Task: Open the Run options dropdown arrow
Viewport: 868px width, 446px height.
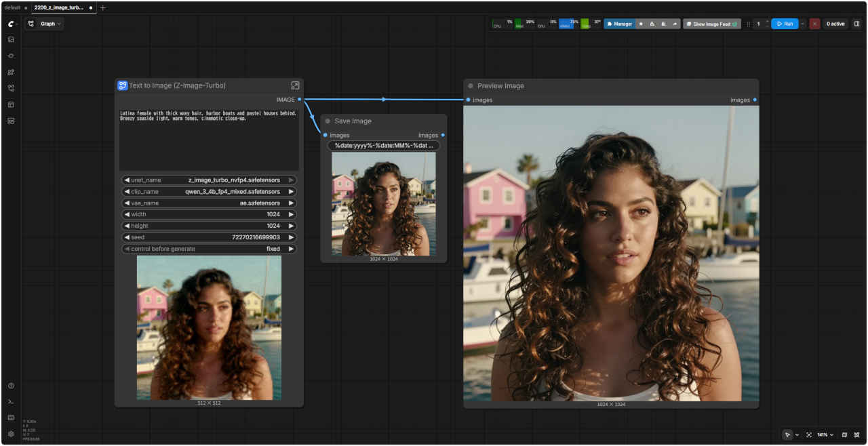Action: (x=803, y=24)
